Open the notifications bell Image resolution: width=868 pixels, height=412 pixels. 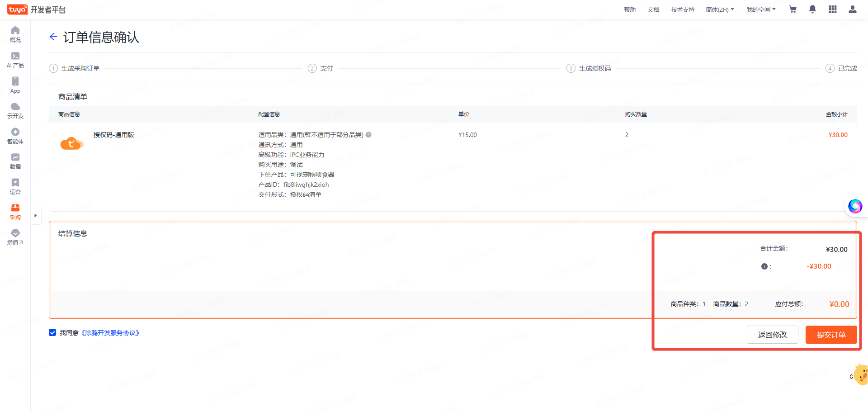(812, 9)
